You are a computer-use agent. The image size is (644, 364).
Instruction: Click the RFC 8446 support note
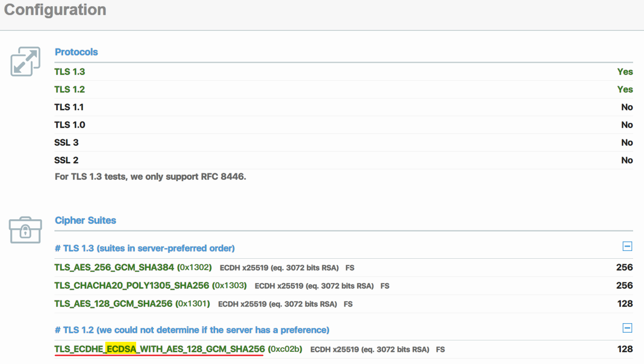click(150, 177)
